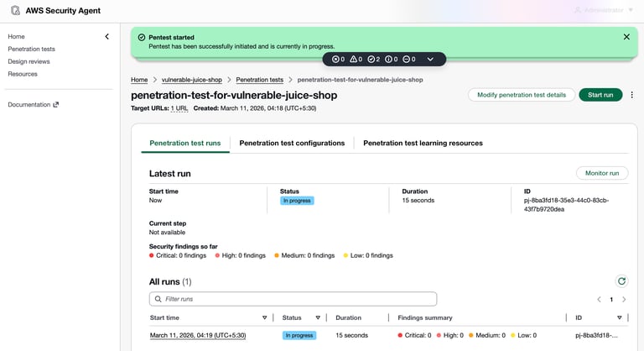Viewport: 644px width, 351px height.
Task: Focus the Filter runs search field
Action: [x=293, y=299]
